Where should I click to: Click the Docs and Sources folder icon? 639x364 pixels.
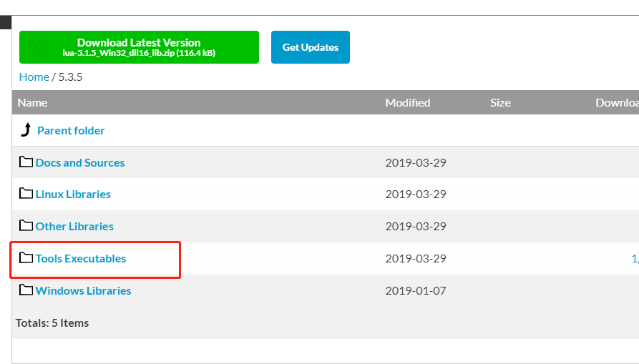click(x=26, y=162)
